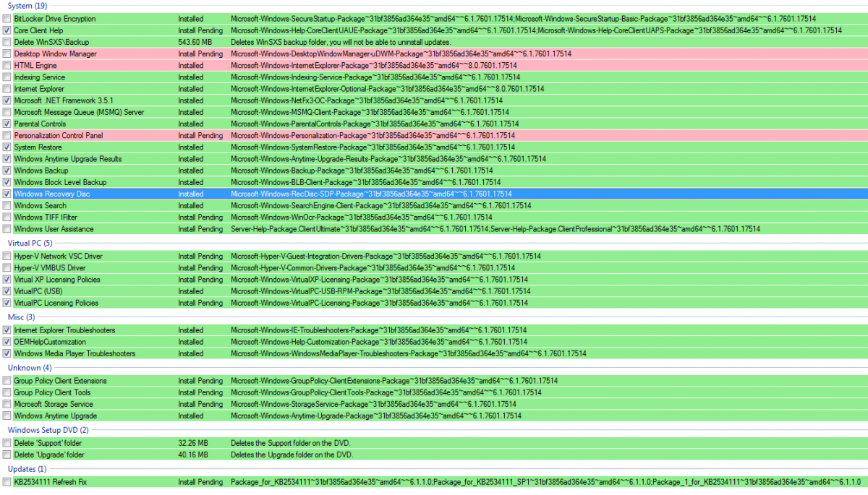Click the 32.26 MB size value
This screenshot has height=495, width=868.
click(x=193, y=443)
